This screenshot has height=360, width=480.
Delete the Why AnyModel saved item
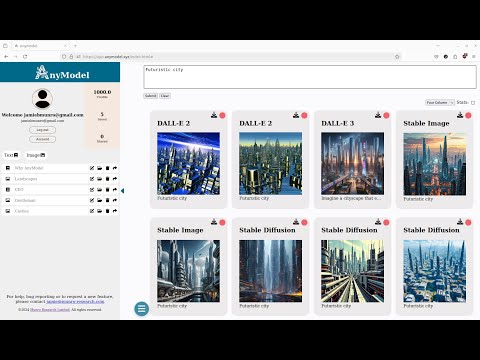point(107,168)
